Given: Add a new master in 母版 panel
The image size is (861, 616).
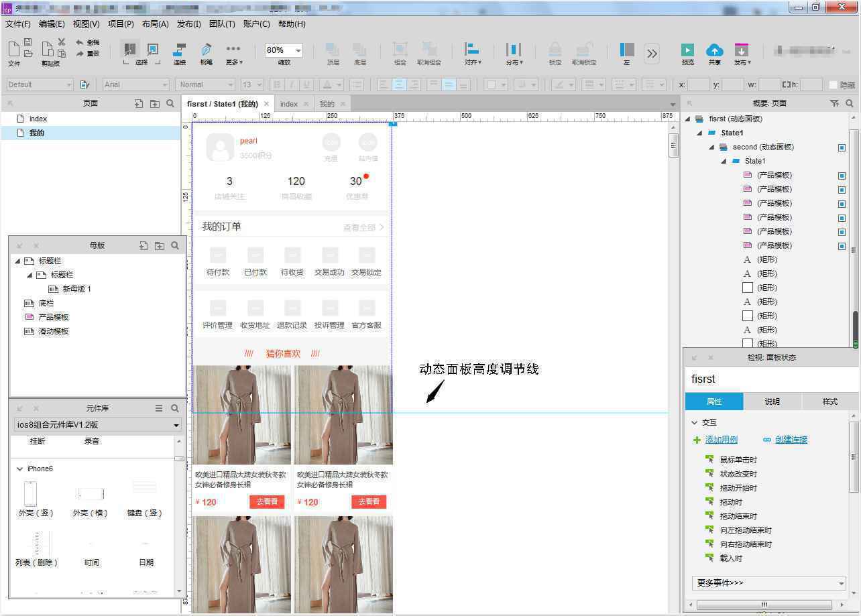Looking at the screenshot, I should click(143, 245).
